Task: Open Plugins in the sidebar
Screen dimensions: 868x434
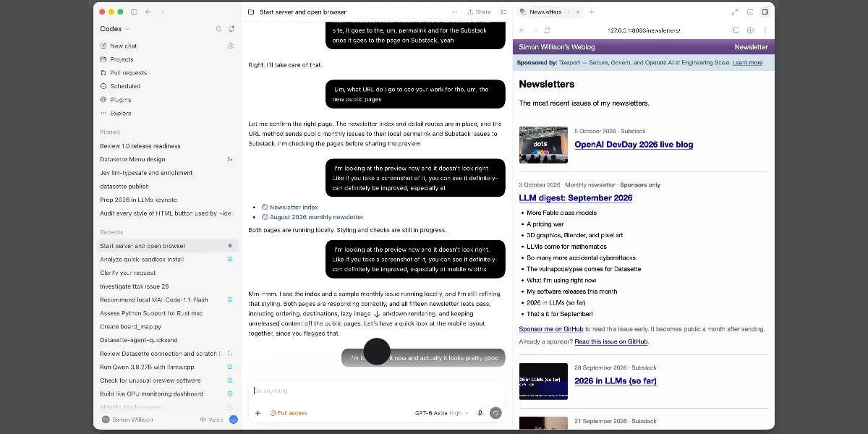Action: click(121, 100)
